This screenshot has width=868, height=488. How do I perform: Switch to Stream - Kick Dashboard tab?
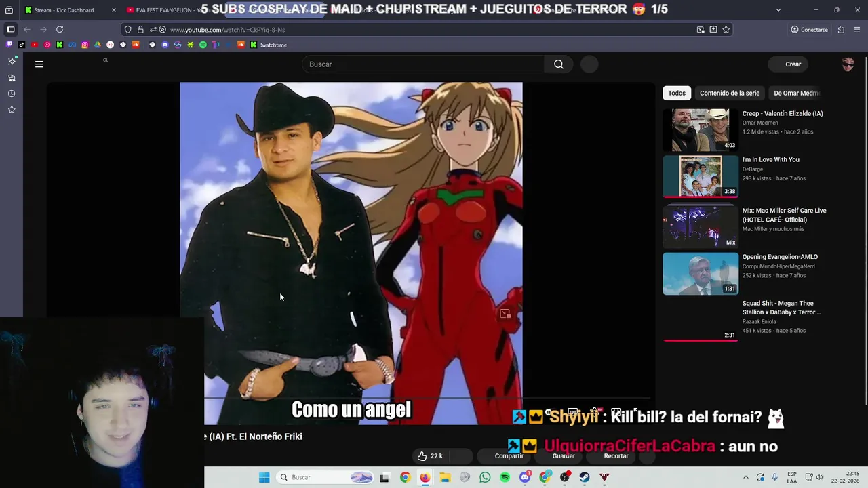64,10
